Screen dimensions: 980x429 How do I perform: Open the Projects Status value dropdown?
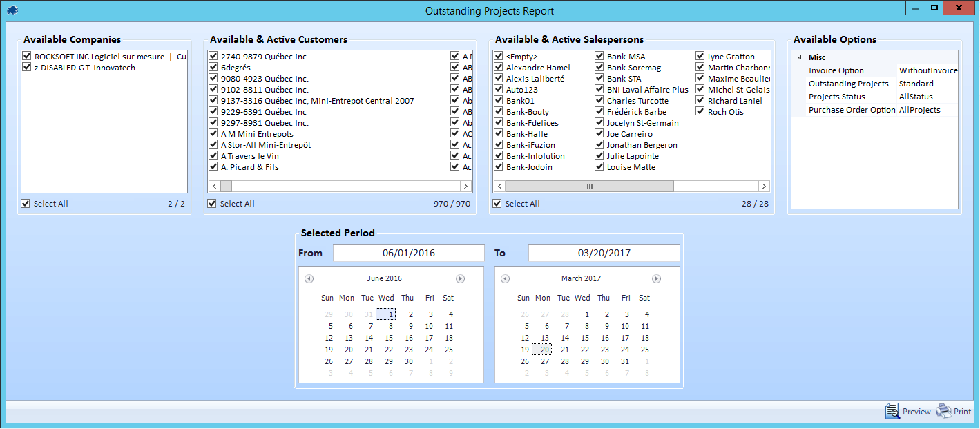click(x=927, y=97)
